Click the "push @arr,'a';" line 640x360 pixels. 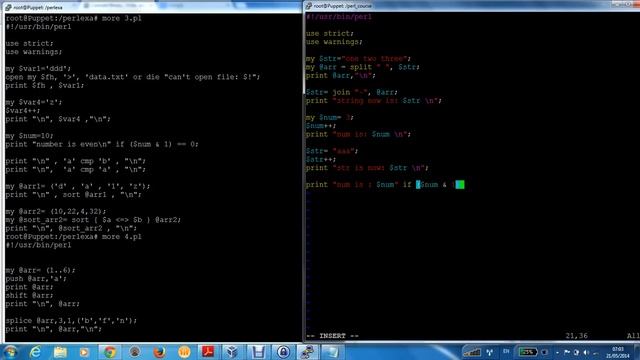coord(36,278)
